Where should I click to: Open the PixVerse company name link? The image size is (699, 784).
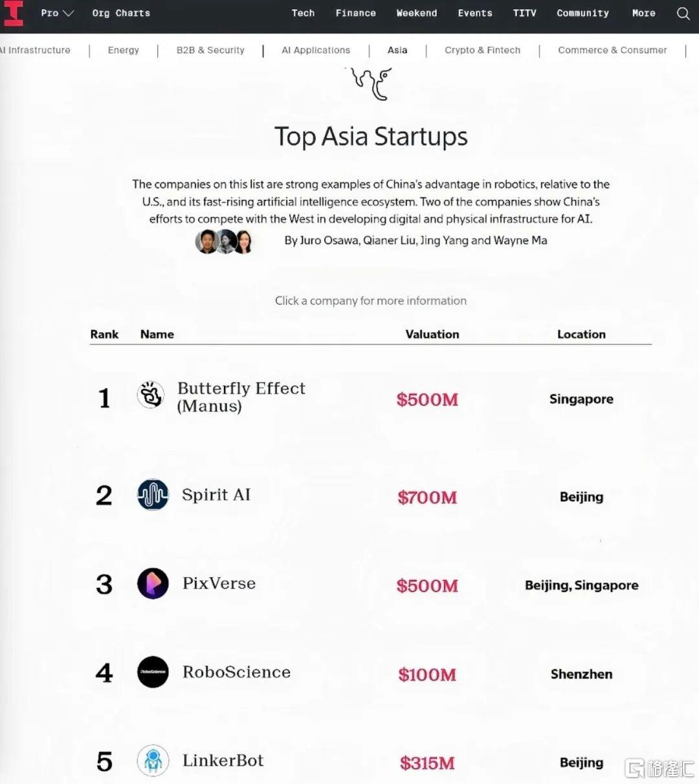coord(219,583)
